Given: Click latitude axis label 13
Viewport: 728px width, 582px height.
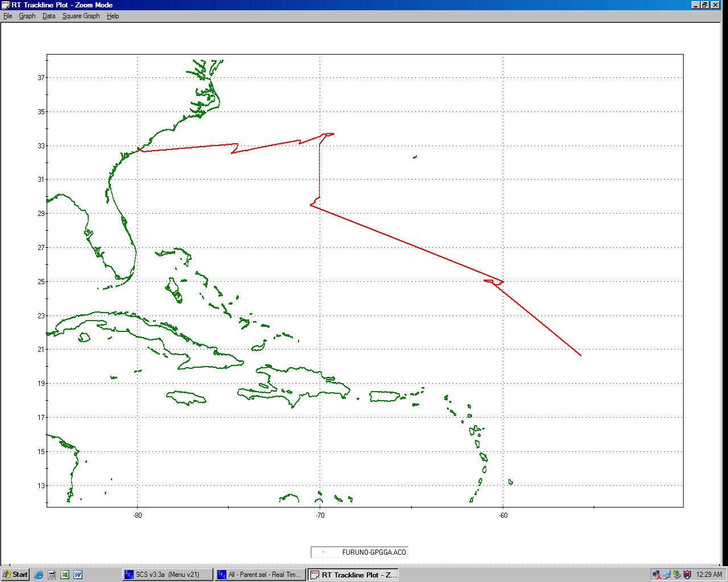Looking at the screenshot, I should pos(42,486).
